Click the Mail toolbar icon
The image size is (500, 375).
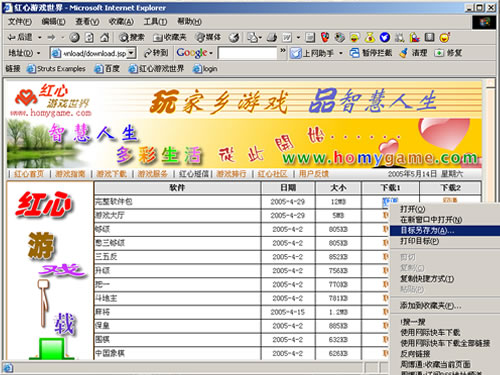252,37
